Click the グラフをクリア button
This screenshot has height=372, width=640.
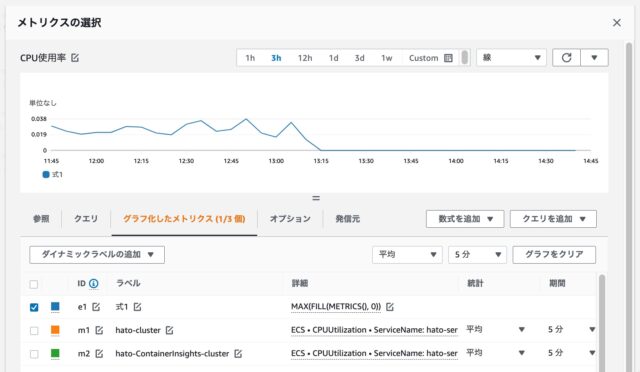click(554, 254)
